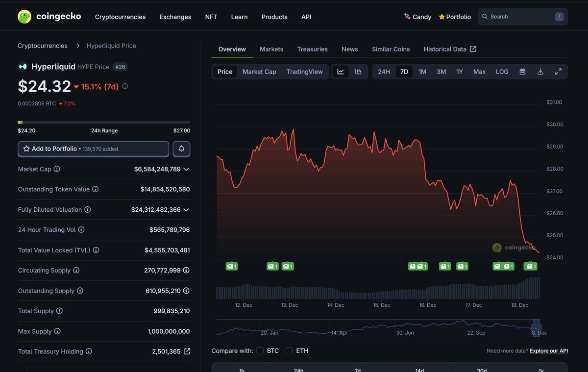The image size is (588, 372).
Task: Click Total Treasury Holding info icon
Action: (x=88, y=351)
